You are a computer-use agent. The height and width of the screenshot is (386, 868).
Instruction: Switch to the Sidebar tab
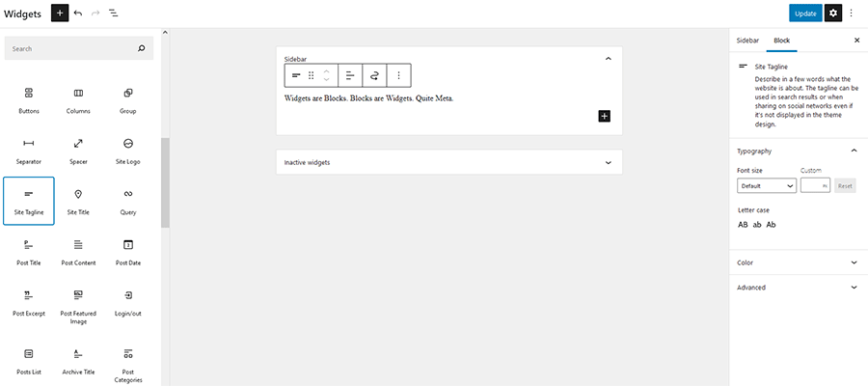pos(747,41)
